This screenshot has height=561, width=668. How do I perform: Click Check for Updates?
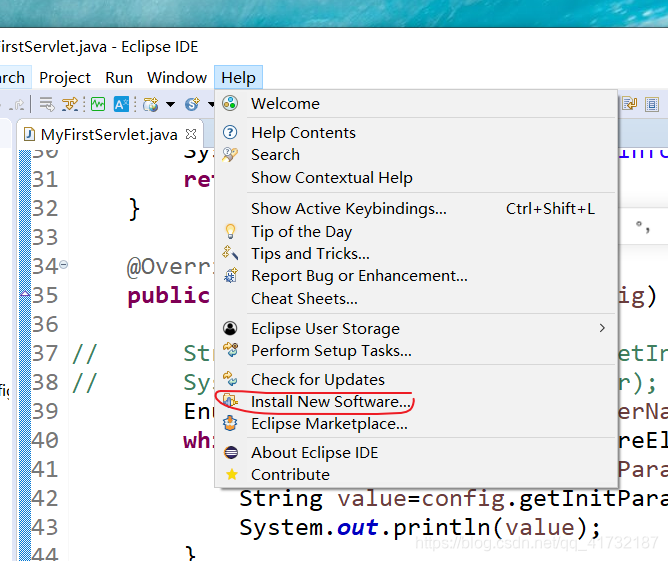coord(415,379)
